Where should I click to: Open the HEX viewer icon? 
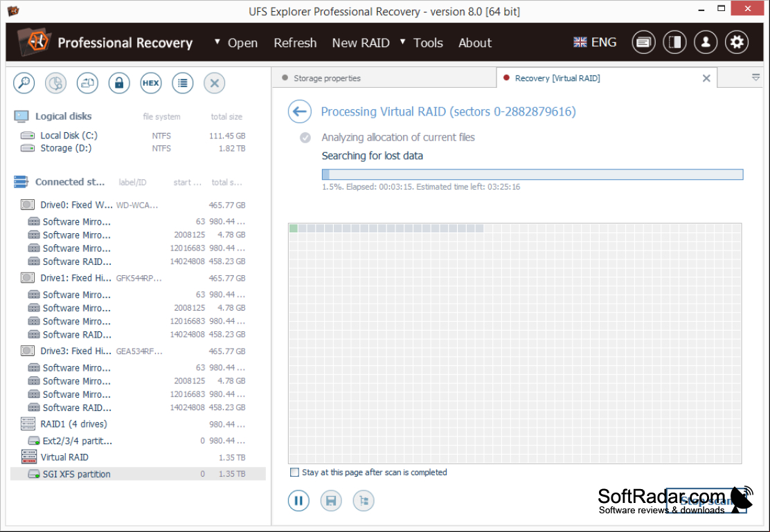coord(151,83)
